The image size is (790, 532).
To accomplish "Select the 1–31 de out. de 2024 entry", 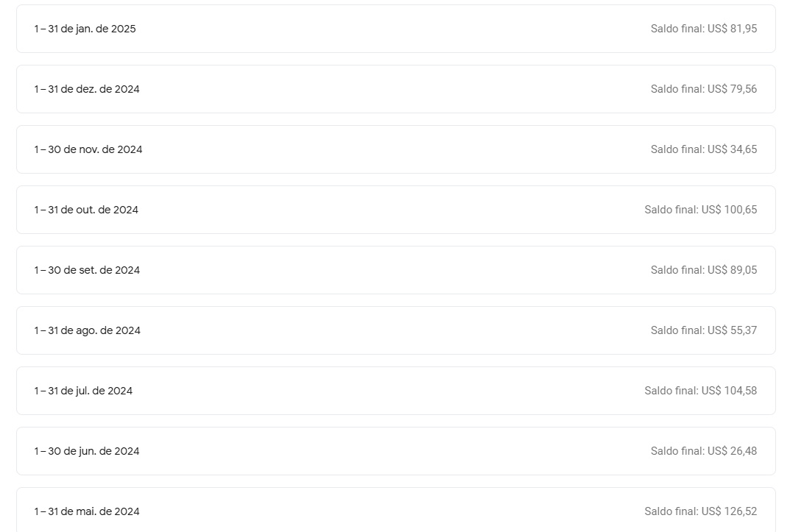I will pos(86,210).
